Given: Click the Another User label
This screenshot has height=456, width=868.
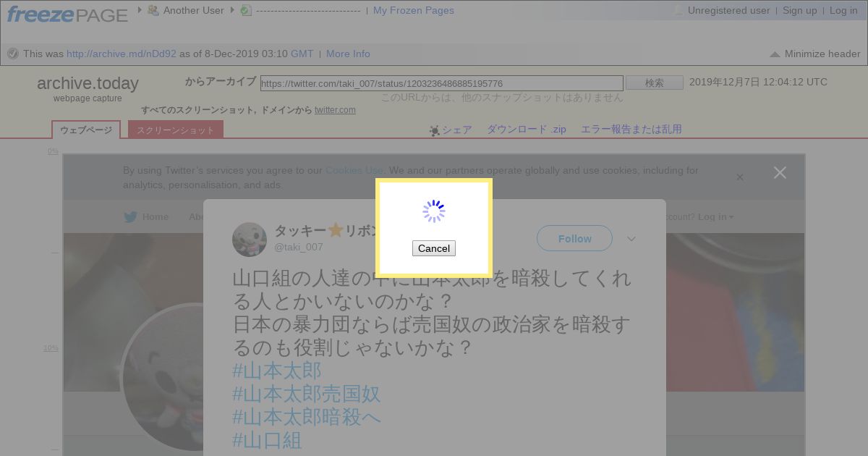Looking at the screenshot, I should point(194,10).
